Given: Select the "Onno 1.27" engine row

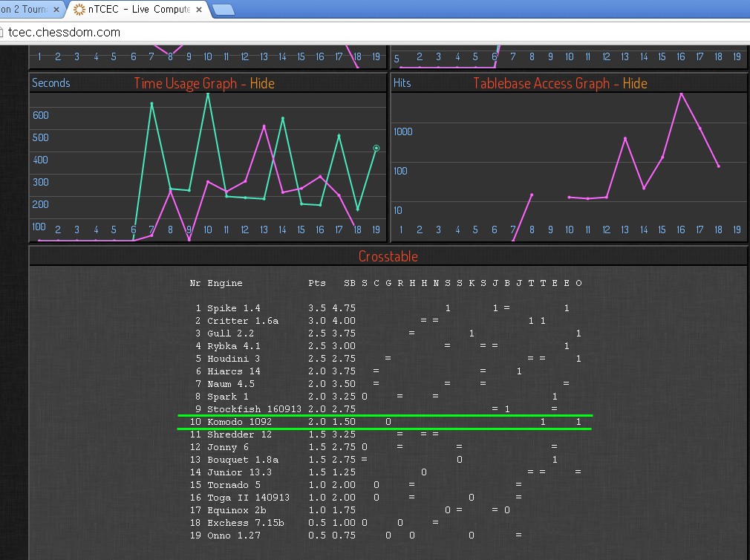Looking at the screenshot, I should tap(385, 535).
